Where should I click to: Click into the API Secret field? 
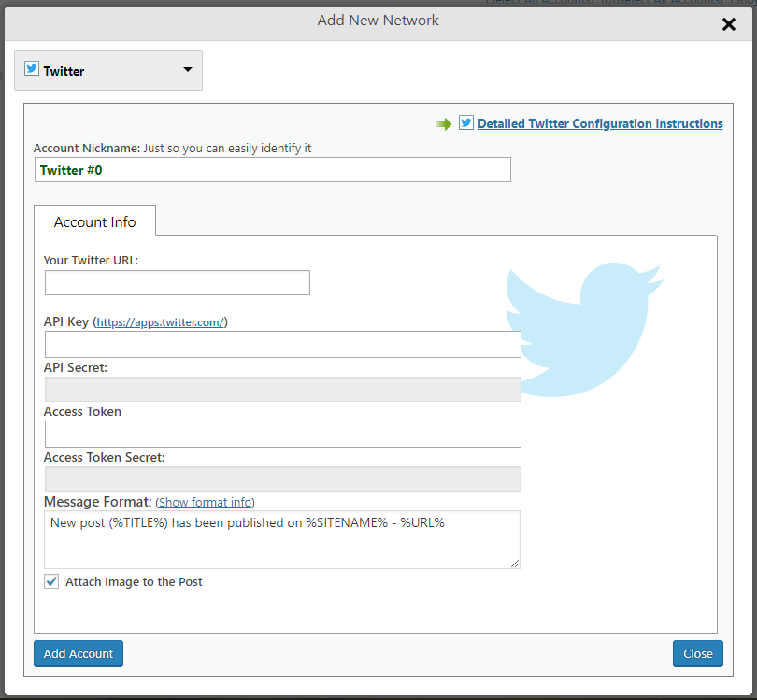click(x=283, y=389)
